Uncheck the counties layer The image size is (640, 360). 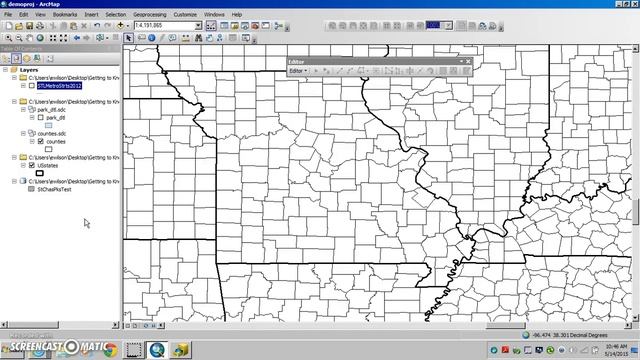[40, 141]
